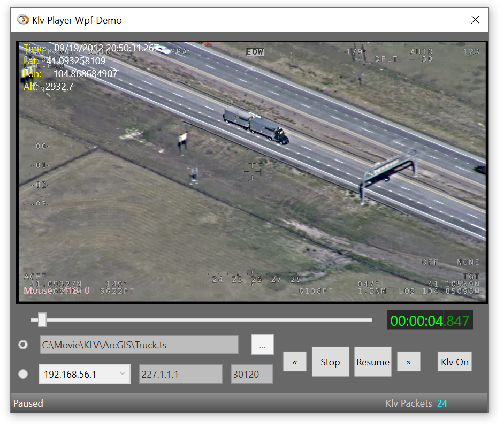Click the Paused status text
The width and height of the screenshot is (504, 427).
point(28,403)
